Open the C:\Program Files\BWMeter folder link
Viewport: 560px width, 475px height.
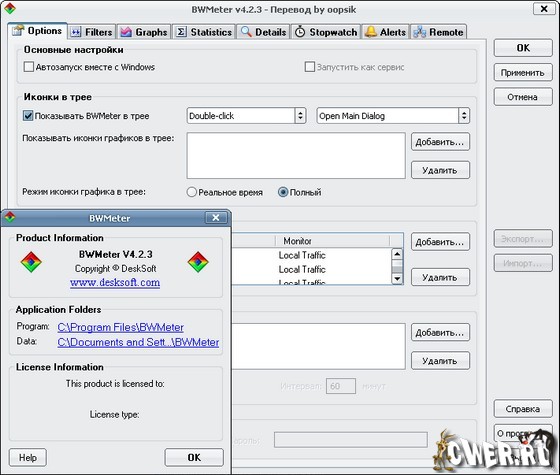[120, 327]
